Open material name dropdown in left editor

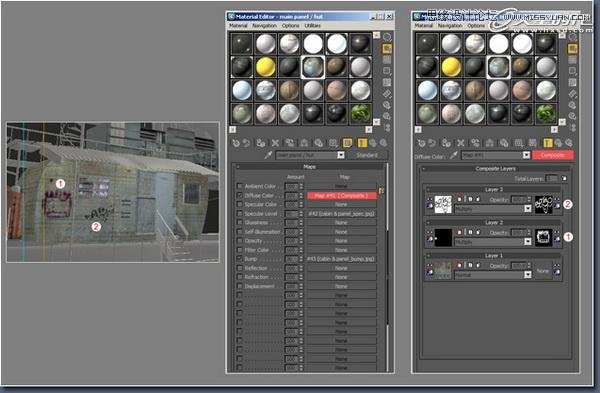(341, 155)
